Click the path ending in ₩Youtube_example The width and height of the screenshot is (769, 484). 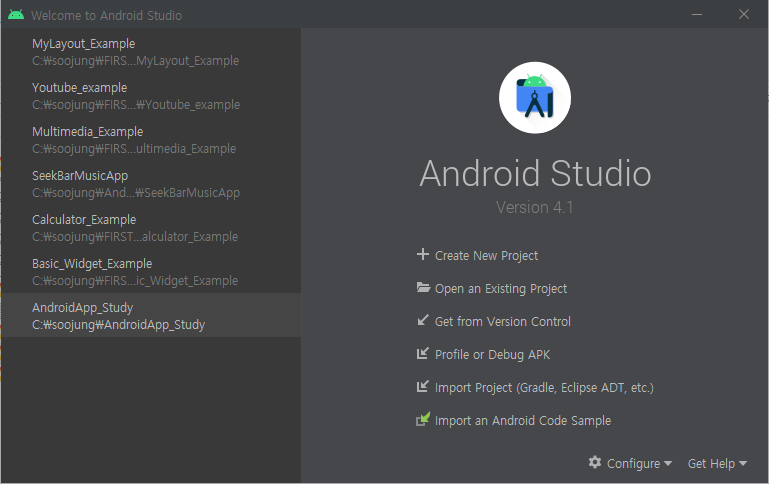136,104
